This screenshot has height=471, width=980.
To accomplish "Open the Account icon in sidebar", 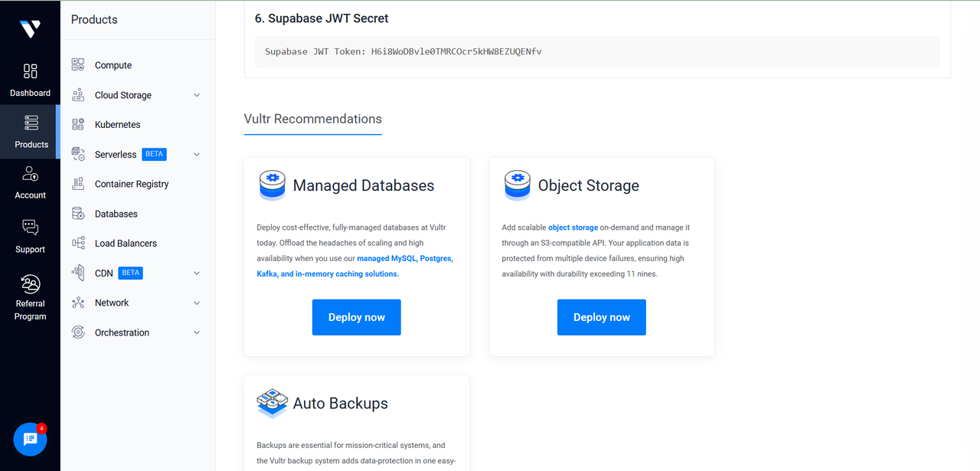I will tap(31, 174).
